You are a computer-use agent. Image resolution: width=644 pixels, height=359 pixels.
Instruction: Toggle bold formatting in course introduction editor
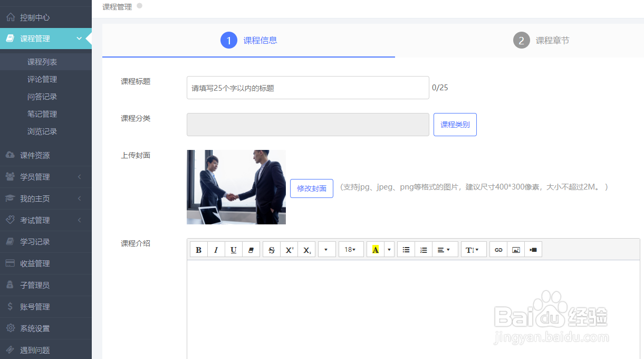coord(199,249)
